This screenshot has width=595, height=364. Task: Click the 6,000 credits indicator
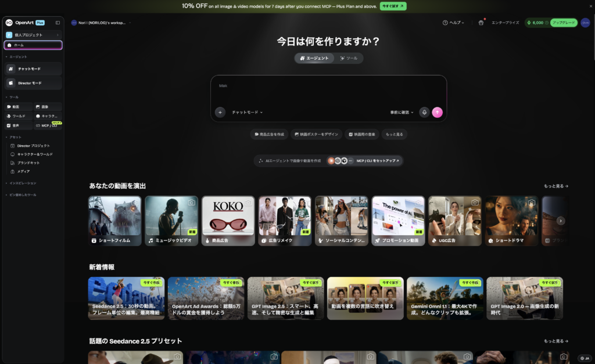coord(537,23)
